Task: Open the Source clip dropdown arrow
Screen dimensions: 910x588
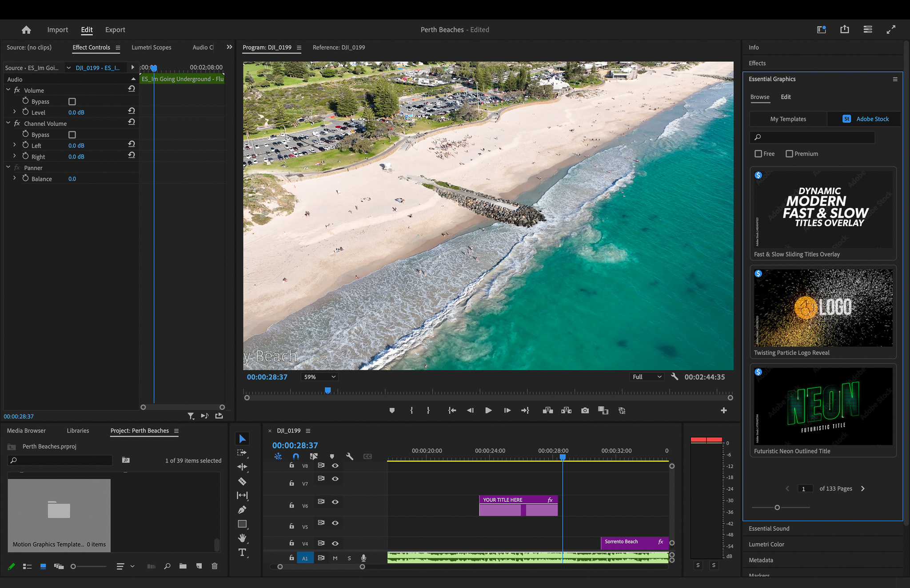Action: point(68,68)
